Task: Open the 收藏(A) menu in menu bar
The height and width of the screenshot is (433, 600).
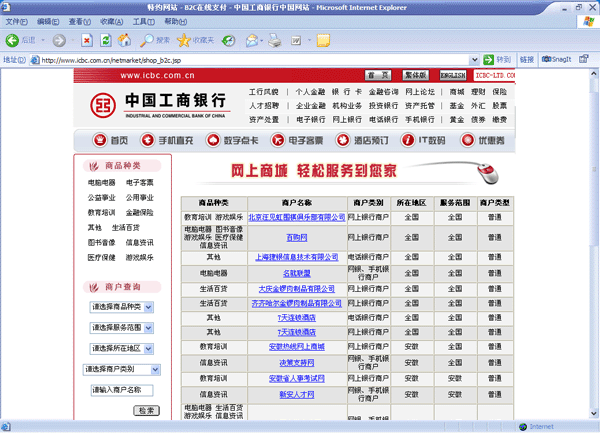Action: click(86, 21)
